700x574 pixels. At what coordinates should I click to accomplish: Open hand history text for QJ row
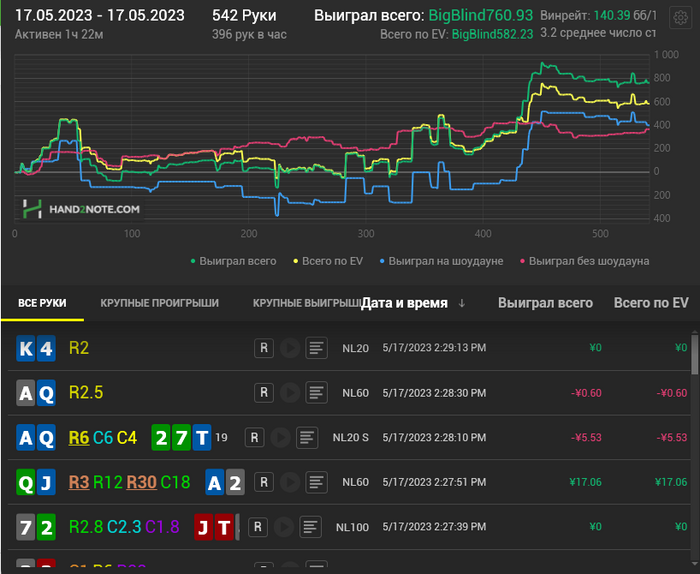point(316,482)
